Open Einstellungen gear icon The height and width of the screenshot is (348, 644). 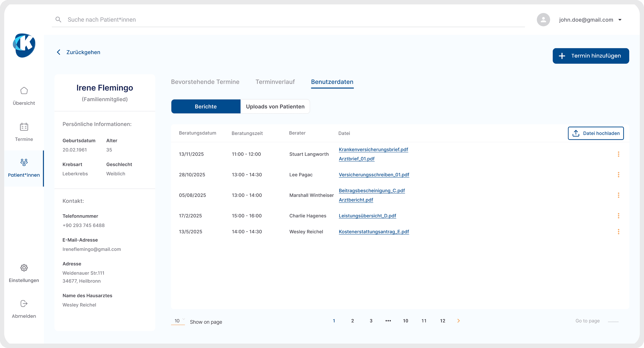(x=24, y=268)
